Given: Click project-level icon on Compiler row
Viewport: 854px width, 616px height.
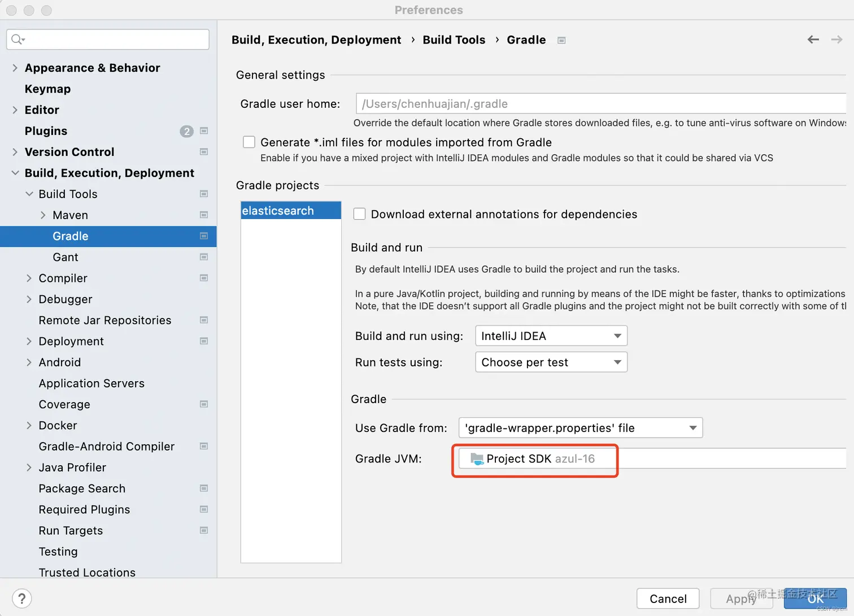Looking at the screenshot, I should click(x=204, y=278).
